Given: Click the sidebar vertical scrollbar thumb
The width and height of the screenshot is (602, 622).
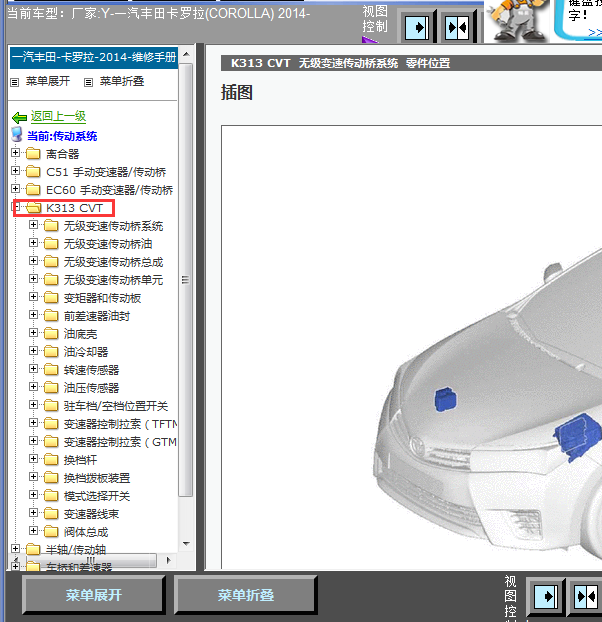Looking at the screenshot, I should pos(186,280).
